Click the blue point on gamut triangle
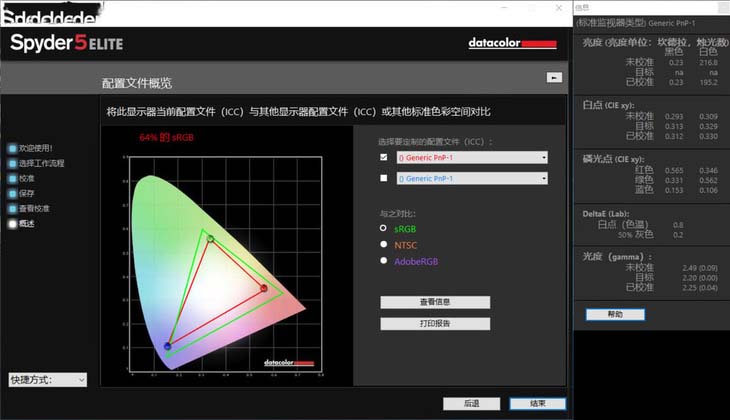 [168, 346]
